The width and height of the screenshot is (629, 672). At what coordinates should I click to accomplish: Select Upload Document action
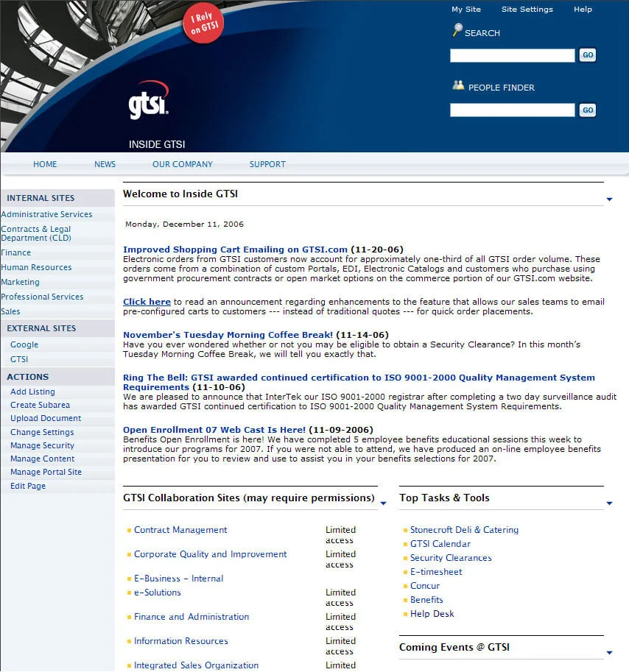click(46, 418)
